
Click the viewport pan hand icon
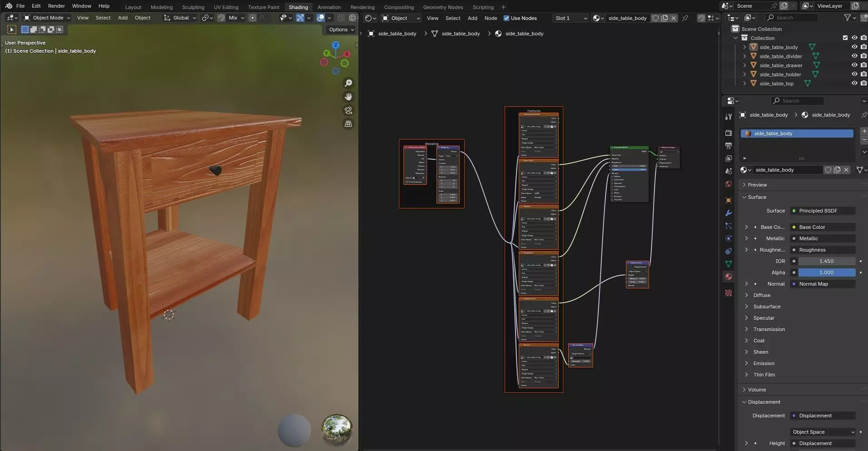tap(348, 97)
